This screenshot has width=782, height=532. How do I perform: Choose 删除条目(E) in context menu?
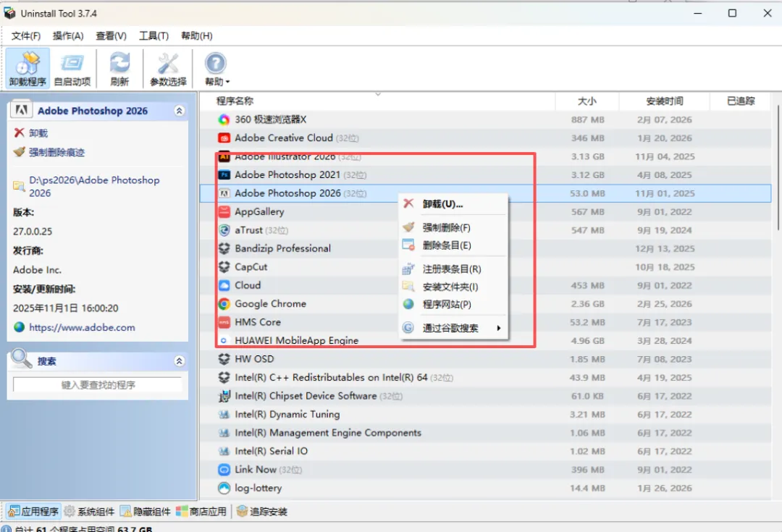[453, 245]
